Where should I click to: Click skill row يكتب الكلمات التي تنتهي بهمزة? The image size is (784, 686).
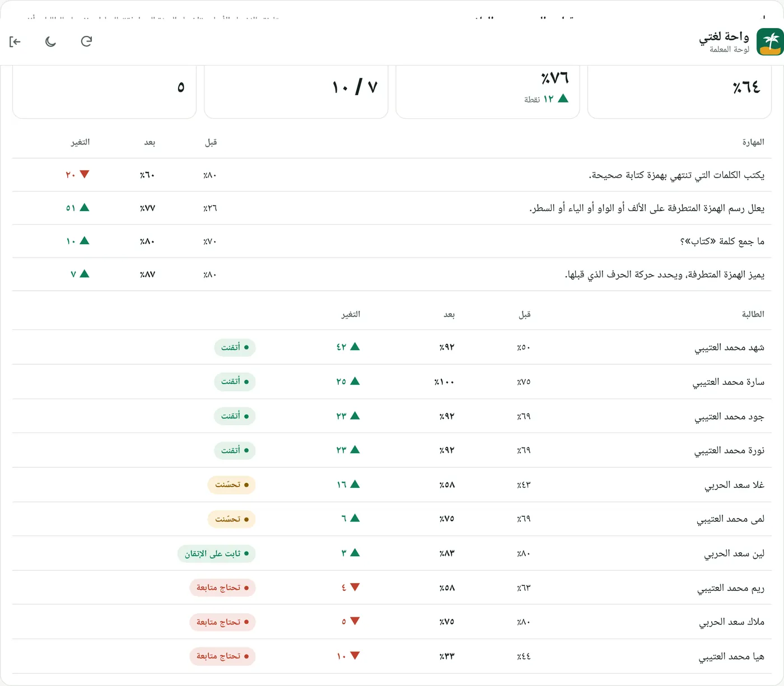392,175
